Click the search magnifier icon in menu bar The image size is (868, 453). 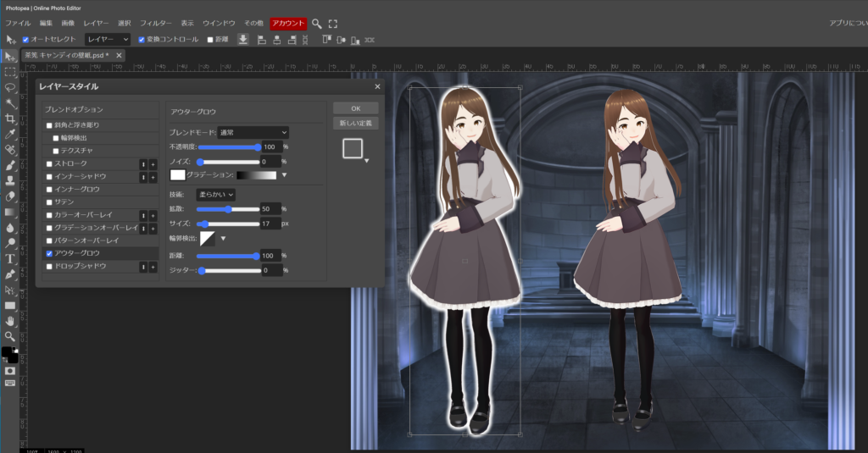pyautogui.click(x=317, y=24)
